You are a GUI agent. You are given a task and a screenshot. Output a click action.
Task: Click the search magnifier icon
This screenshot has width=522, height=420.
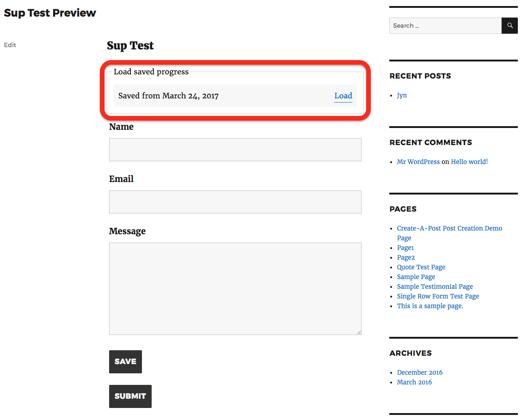(509, 25)
